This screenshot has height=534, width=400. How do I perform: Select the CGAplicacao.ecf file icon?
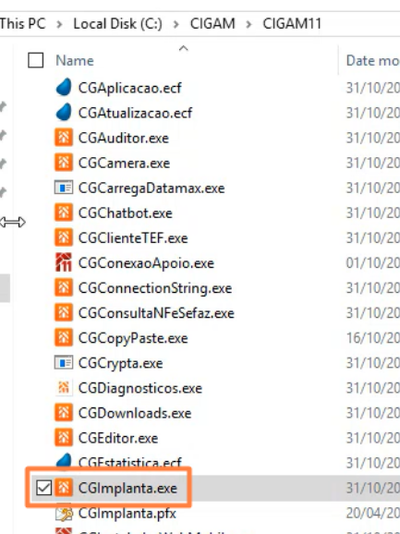64,88
